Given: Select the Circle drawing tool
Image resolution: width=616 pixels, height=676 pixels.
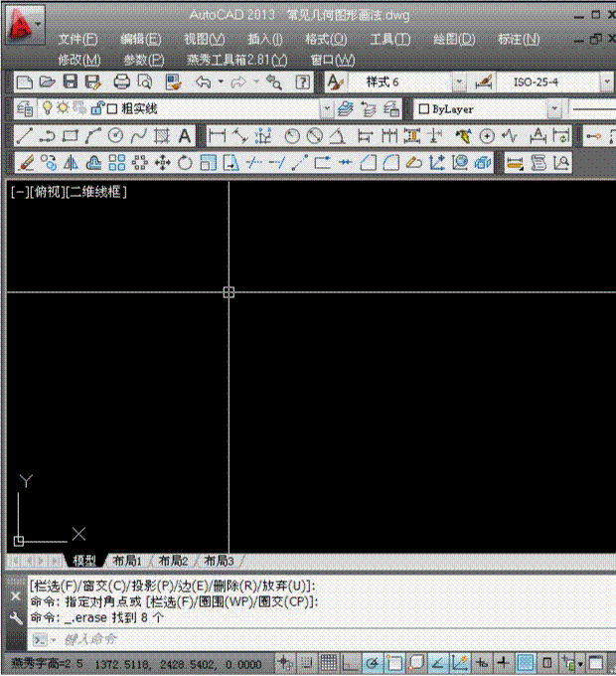Looking at the screenshot, I should coord(115,136).
